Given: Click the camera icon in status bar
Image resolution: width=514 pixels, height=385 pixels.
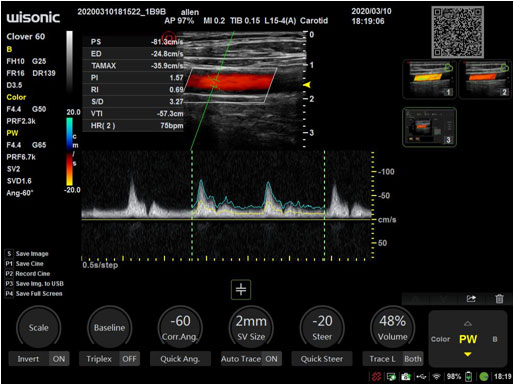Looking at the screenshot, I should click(x=406, y=377).
